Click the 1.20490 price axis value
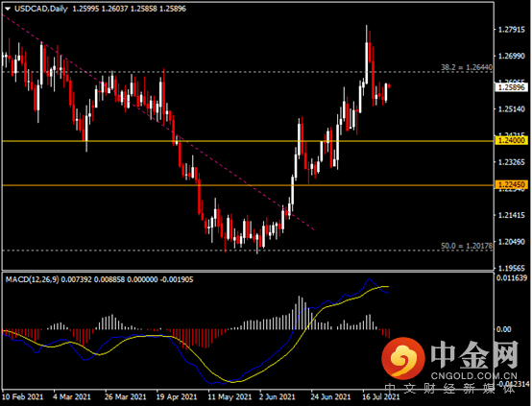Screen dimensions: 532x406 511,242
